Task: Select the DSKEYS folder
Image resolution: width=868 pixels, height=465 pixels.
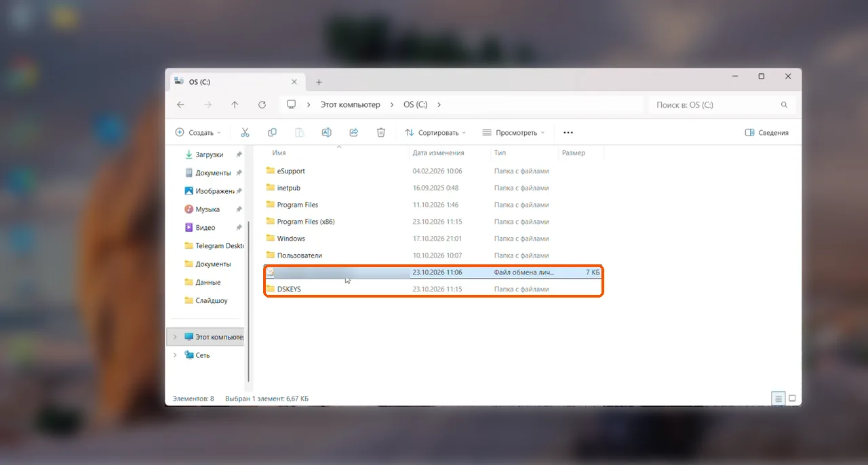Action: coord(433,289)
